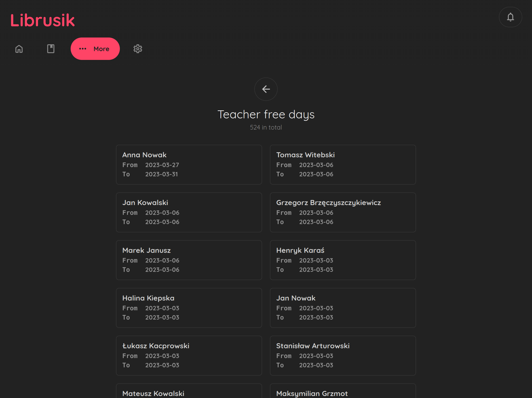Open the notifications bell

510,17
